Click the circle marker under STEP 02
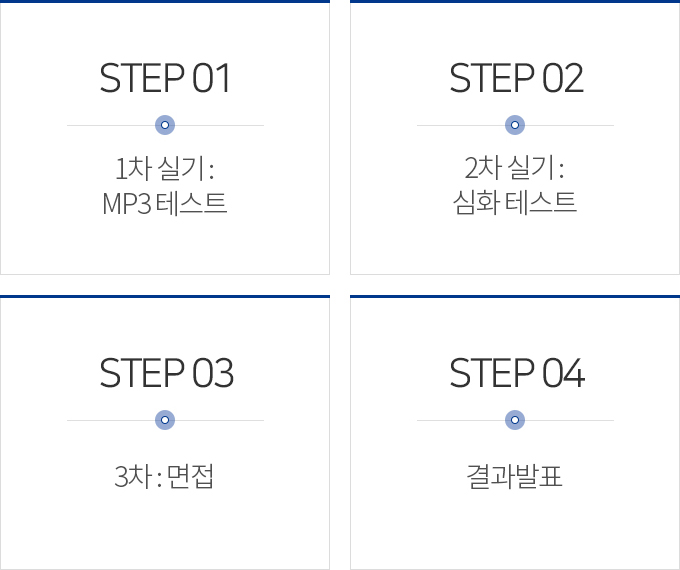 [515, 125]
